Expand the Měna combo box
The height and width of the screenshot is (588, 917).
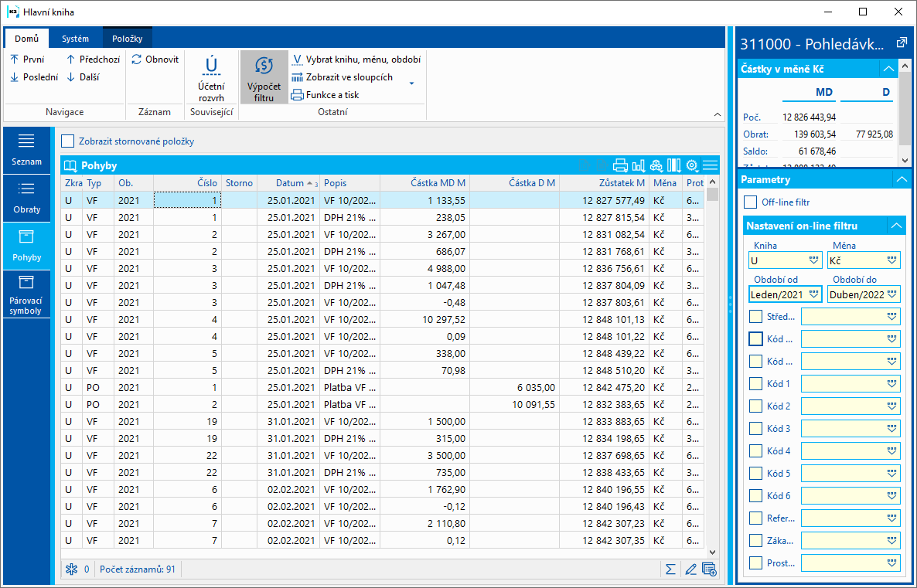[892, 260]
